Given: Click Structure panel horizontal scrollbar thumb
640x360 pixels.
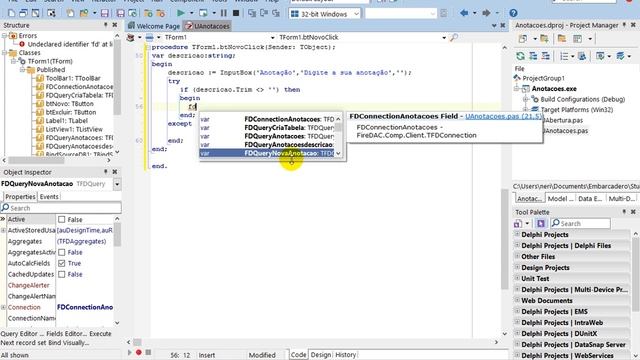Looking at the screenshot, I should [36, 160].
